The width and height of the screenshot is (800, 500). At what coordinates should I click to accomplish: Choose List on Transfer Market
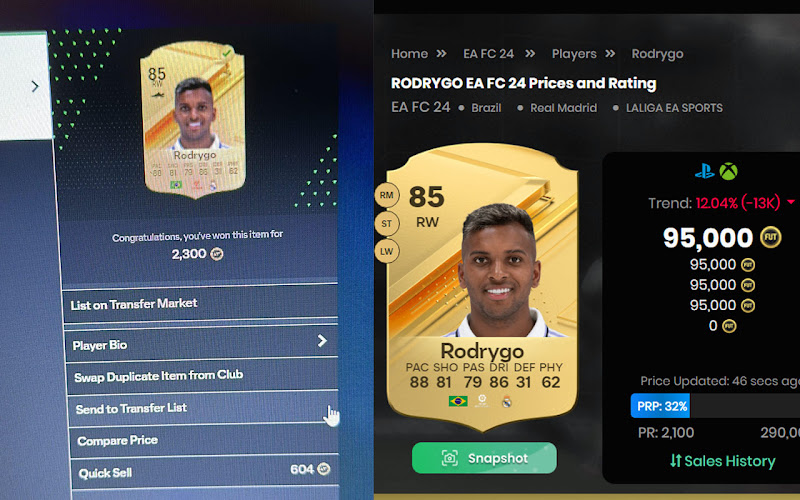(x=200, y=303)
